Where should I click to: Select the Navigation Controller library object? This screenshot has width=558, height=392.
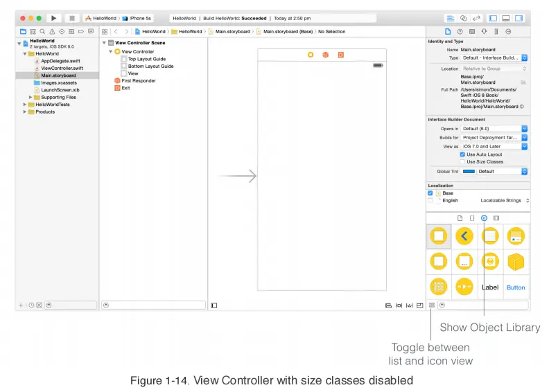(x=464, y=236)
